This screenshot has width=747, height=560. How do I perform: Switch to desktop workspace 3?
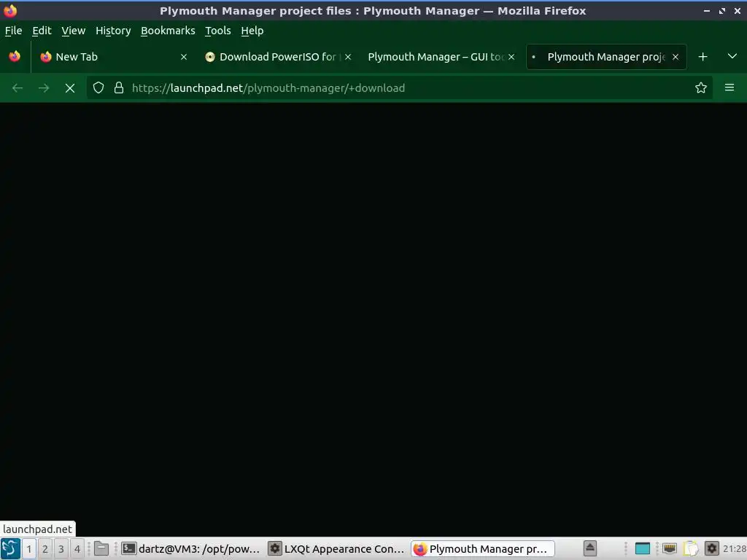[x=61, y=549]
